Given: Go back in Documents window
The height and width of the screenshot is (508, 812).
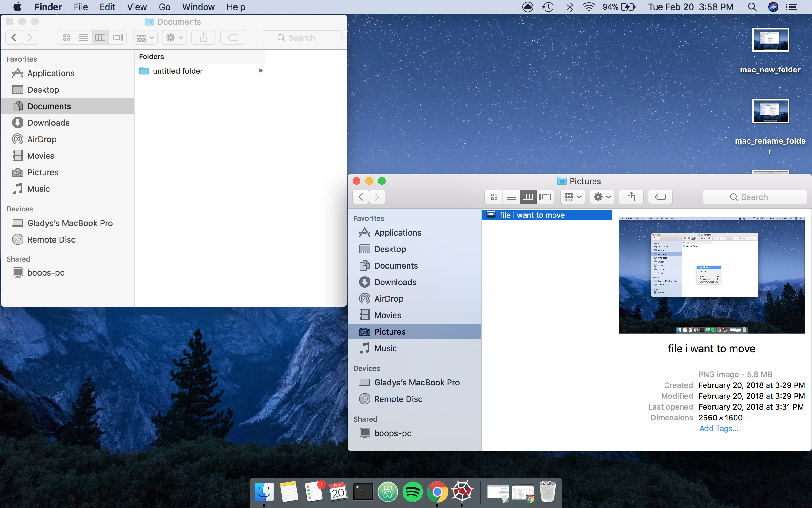Looking at the screenshot, I should pyautogui.click(x=14, y=37).
